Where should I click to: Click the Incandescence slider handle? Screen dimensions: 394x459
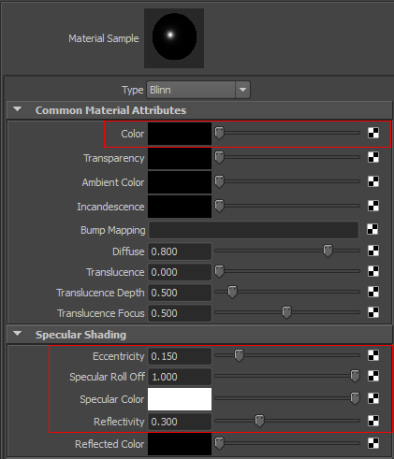pyautogui.click(x=219, y=206)
